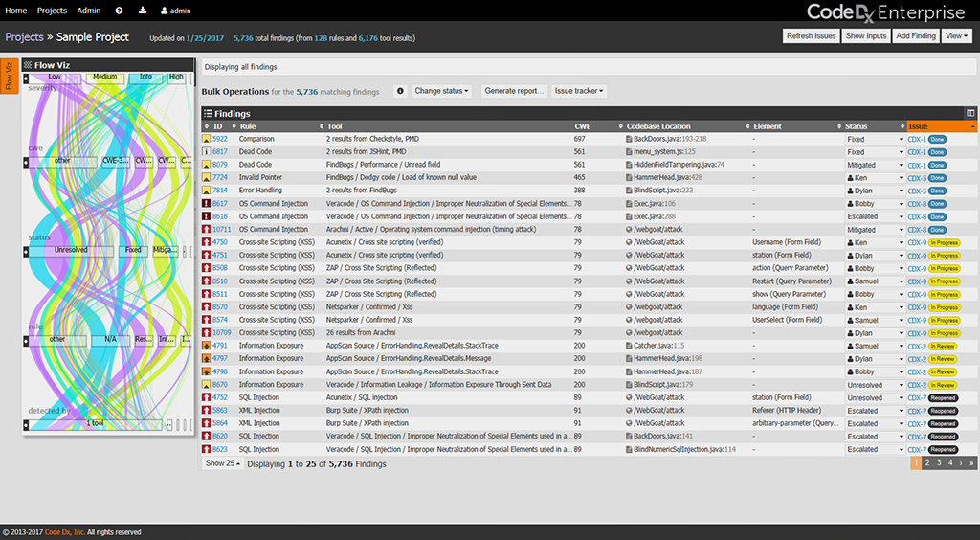
Task: Open status dropdown for finding 4752
Action: point(875,398)
